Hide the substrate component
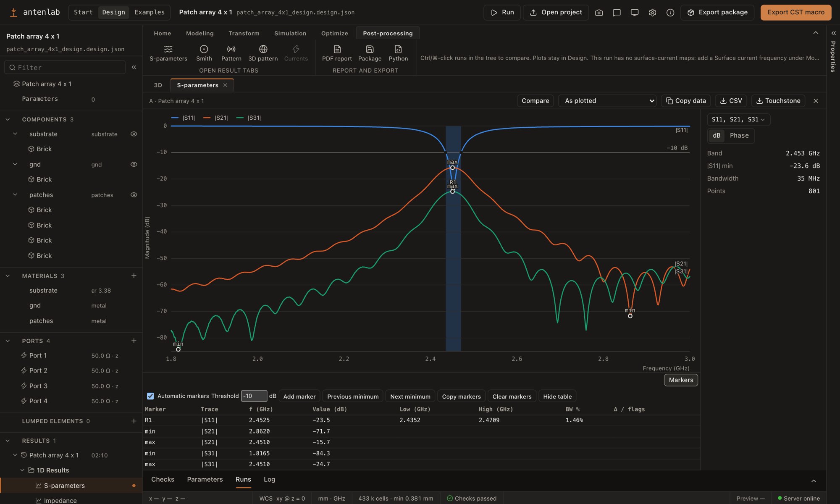The image size is (840, 504). coord(134,134)
